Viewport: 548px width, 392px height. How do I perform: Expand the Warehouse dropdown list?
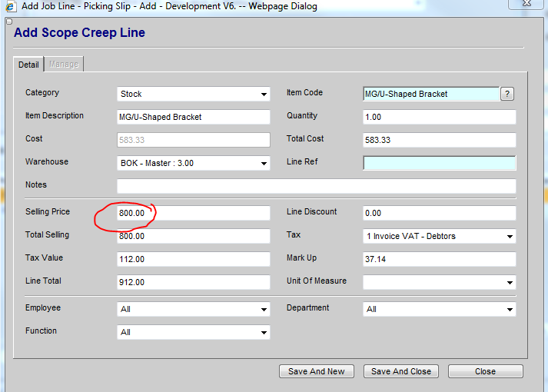pyautogui.click(x=193, y=163)
